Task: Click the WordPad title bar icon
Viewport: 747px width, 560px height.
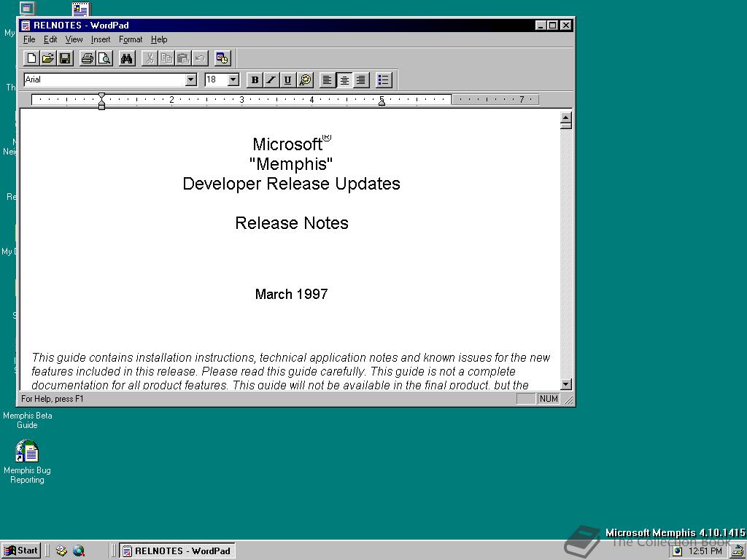Action: [26, 26]
